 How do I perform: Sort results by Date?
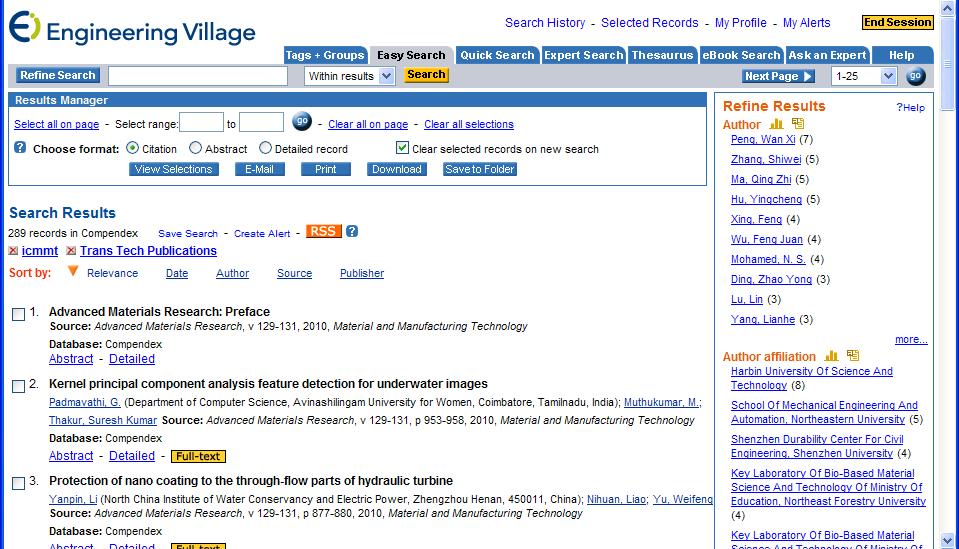click(x=177, y=273)
